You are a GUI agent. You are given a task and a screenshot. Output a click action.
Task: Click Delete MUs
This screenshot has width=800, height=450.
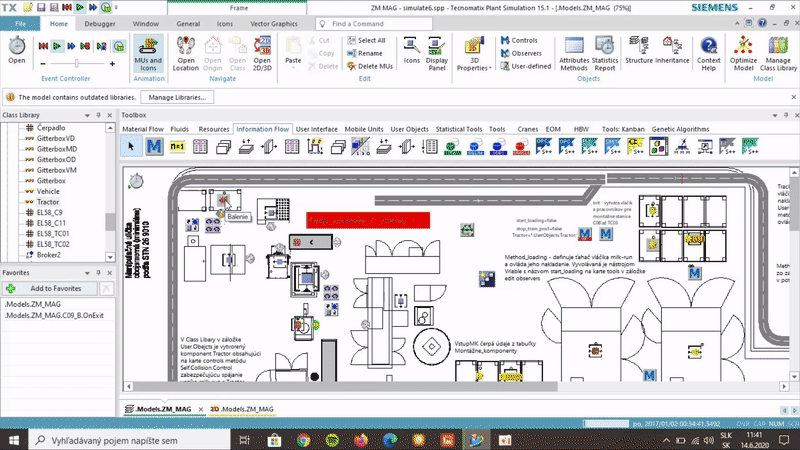[x=370, y=66]
